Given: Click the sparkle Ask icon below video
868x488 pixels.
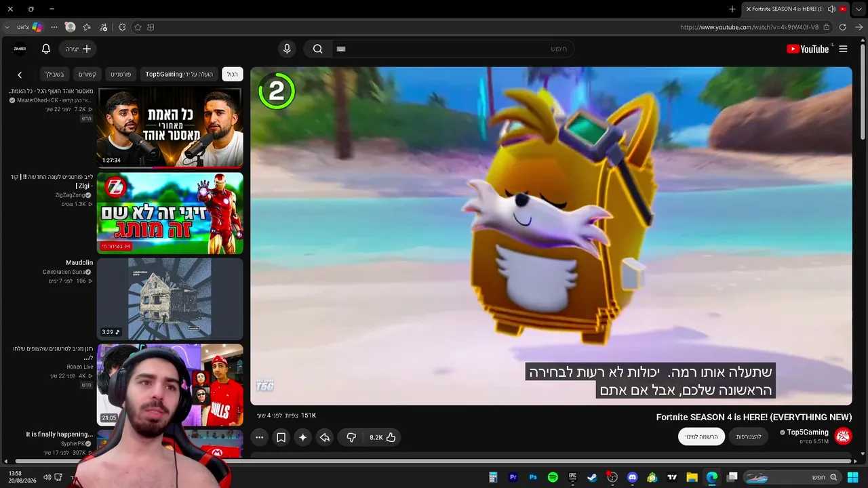Looking at the screenshot, I should point(303,437).
